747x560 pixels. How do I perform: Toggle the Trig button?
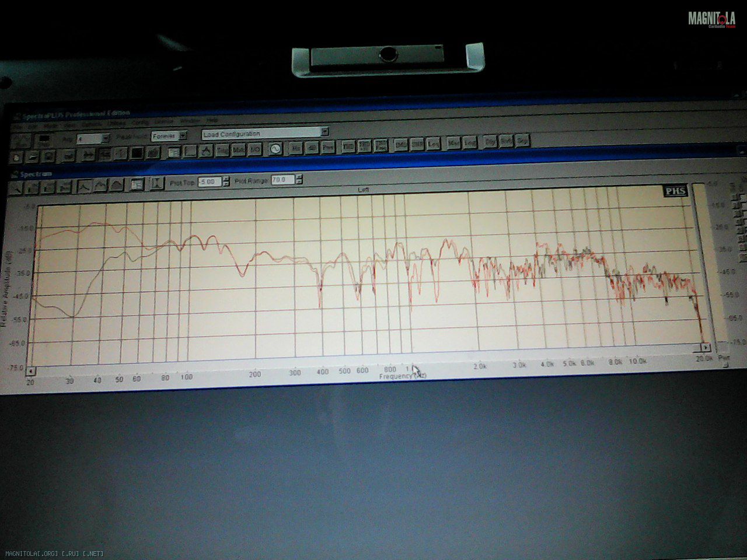coord(222,150)
